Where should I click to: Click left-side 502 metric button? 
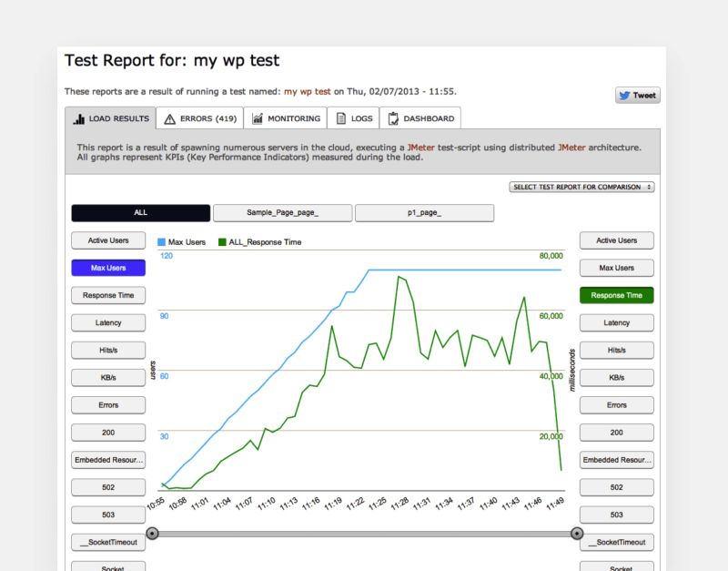pyautogui.click(x=108, y=487)
